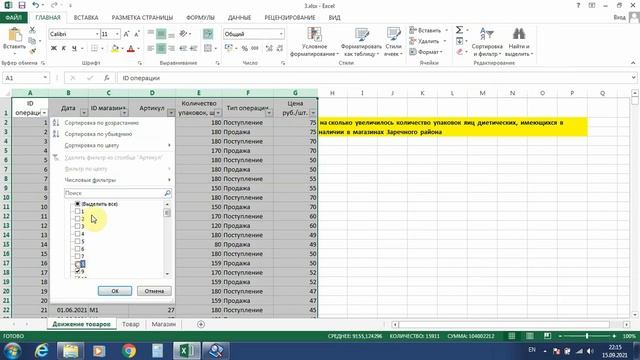Viewport: 640px width, 360px height.
Task: Toggle the (Выделить все) checkbox
Action: click(x=78, y=204)
